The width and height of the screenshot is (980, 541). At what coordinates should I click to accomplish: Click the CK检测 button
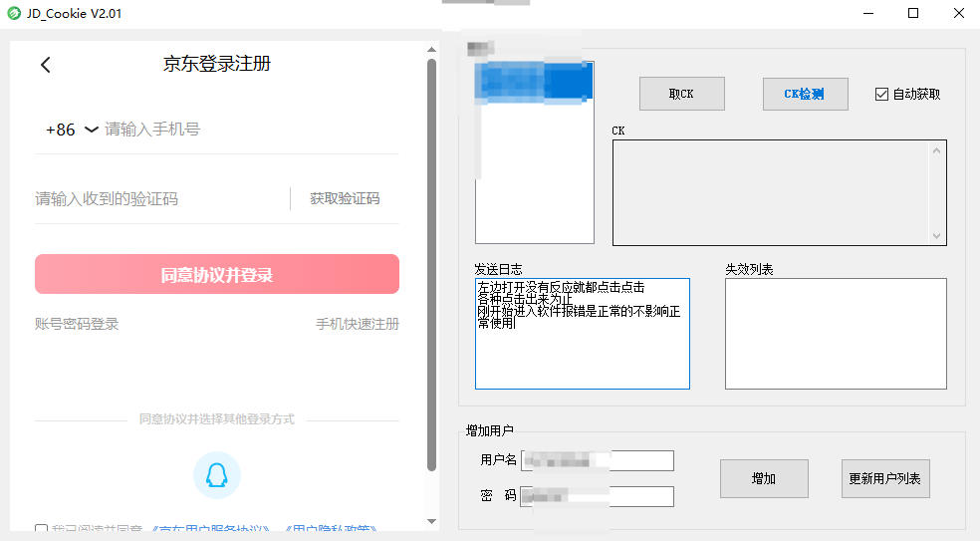tap(805, 94)
